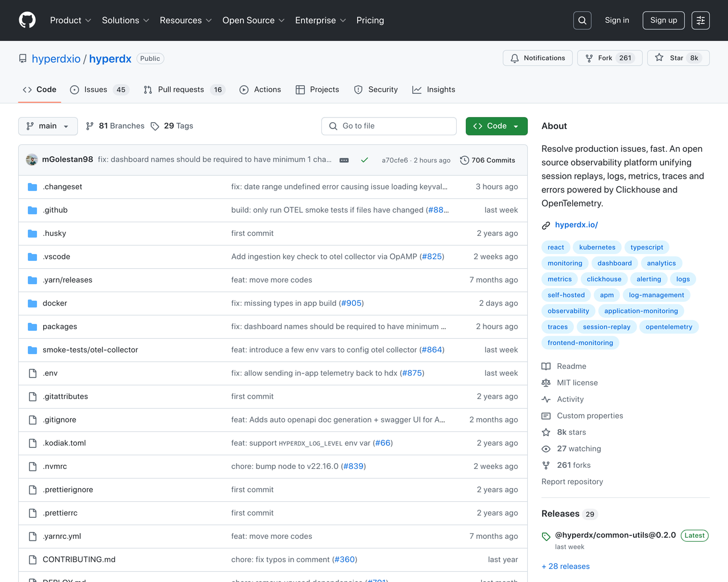The width and height of the screenshot is (728, 582).
Task: Expand the Enterprise menu
Action: coord(321,20)
